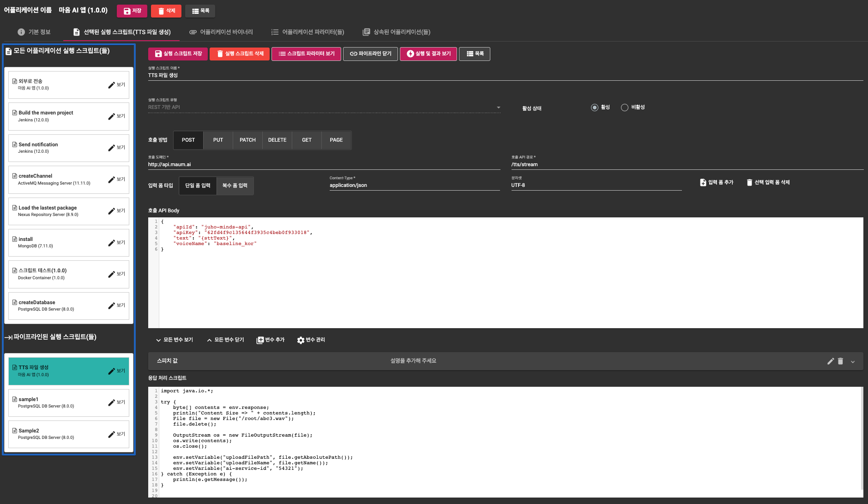Click 선택 입력 폼 삭제 trash icon
The height and width of the screenshot is (504, 868).
[x=749, y=182]
